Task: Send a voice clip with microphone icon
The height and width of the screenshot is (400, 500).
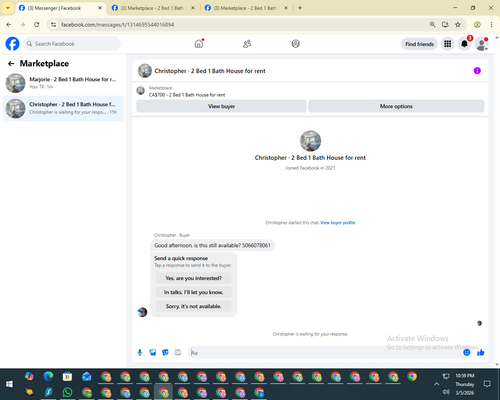Action: (140, 352)
